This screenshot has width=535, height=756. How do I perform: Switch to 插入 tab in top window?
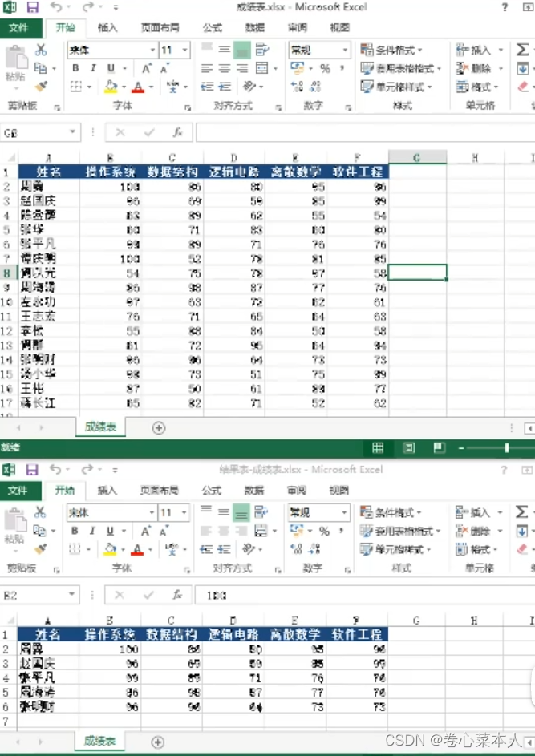(107, 28)
